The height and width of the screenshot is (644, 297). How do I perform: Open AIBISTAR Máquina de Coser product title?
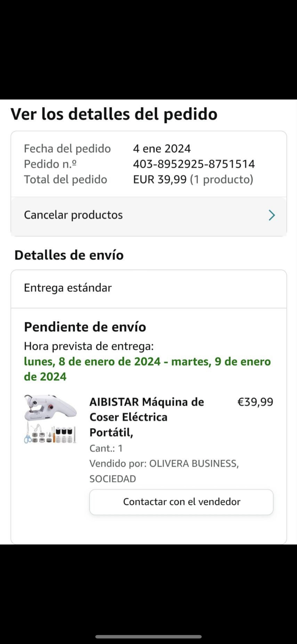(147, 417)
